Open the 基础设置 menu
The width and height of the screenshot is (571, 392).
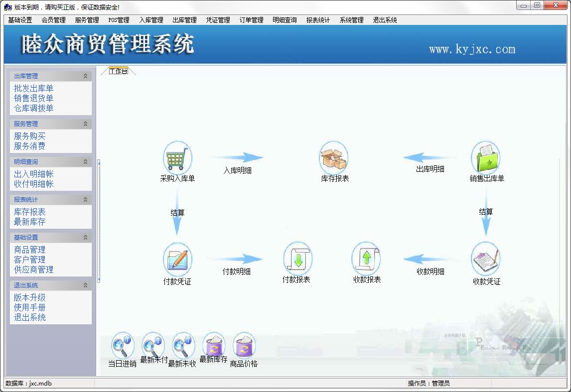point(20,20)
